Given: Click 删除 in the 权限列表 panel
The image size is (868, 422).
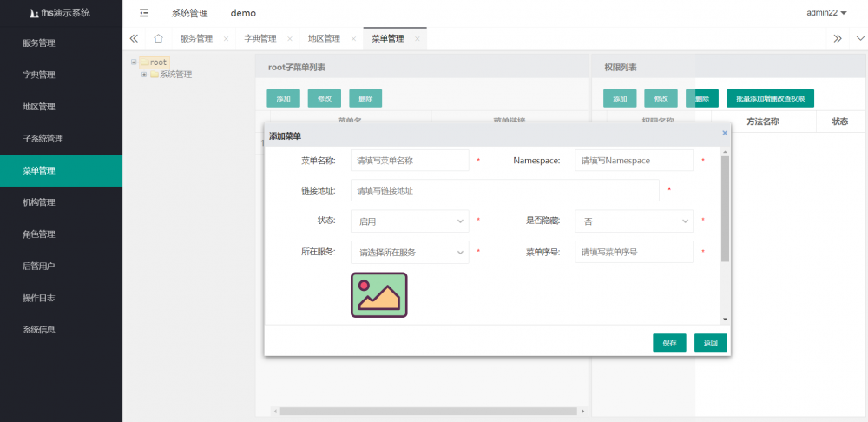Looking at the screenshot, I should point(702,99).
